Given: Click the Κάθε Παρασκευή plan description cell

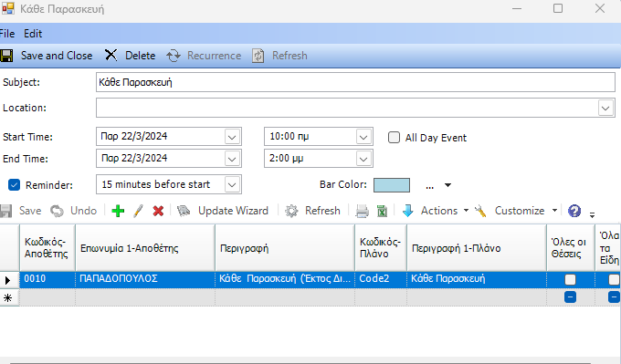Looking at the screenshot, I should pyautogui.click(x=477, y=280).
